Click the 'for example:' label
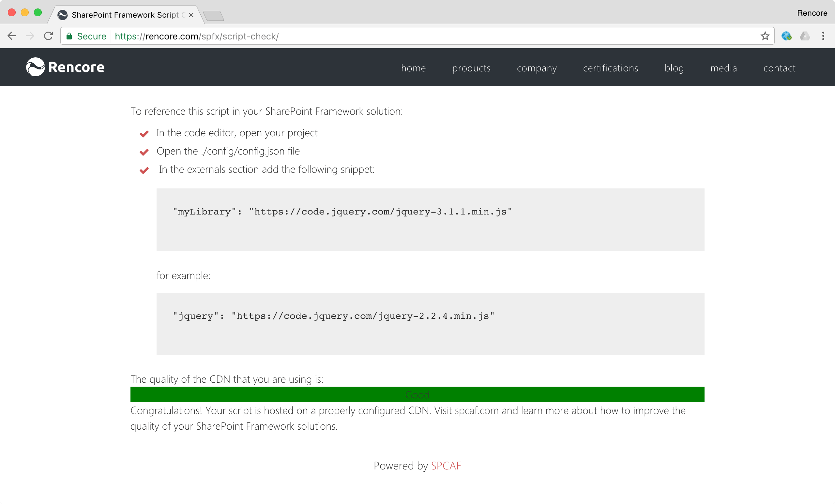 (x=183, y=276)
